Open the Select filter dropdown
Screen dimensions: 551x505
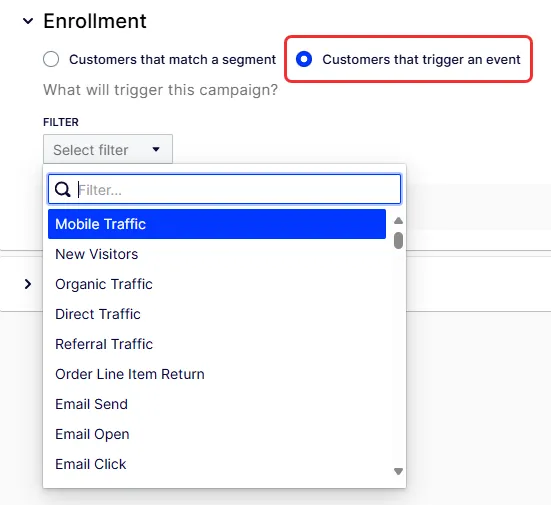click(x=108, y=149)
